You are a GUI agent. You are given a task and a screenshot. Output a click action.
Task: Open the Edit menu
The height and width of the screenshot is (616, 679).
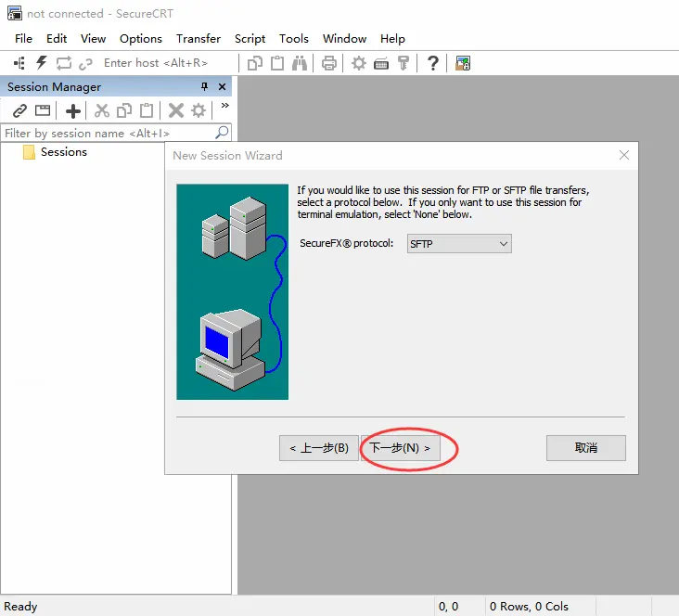click(x=57, y=39)
